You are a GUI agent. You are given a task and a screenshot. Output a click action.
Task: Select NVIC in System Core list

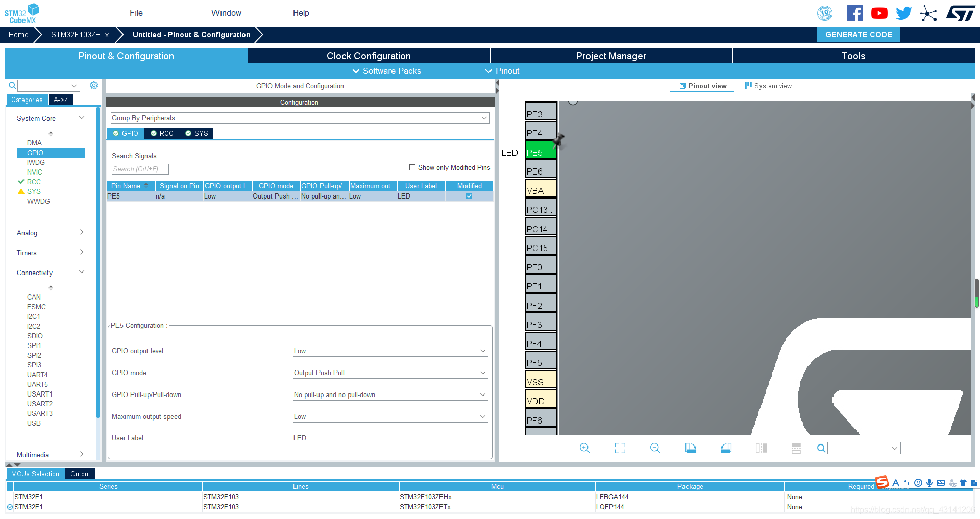tap(35, 172)
